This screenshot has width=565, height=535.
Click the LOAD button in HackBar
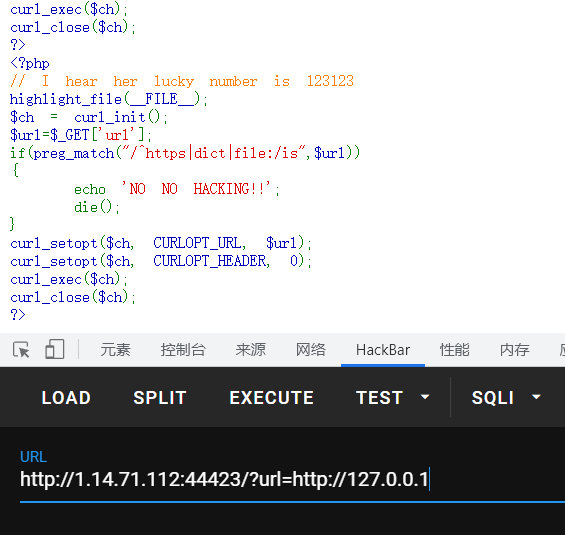(66, 398)
